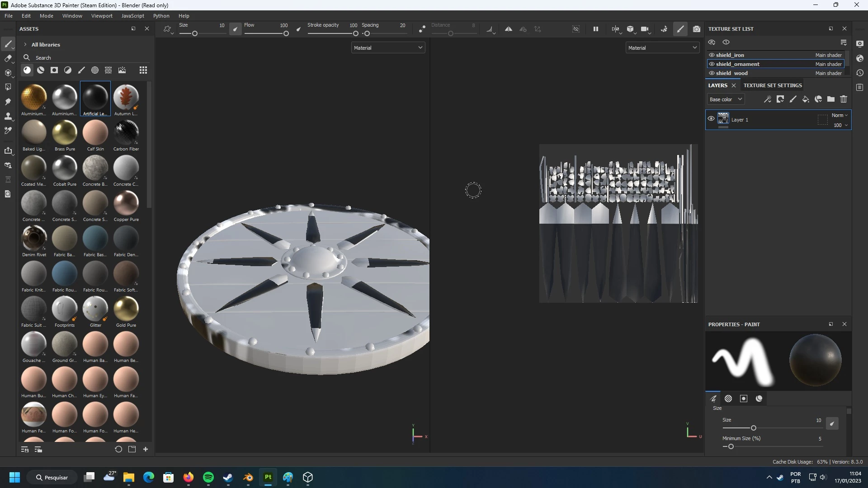This screenshot has width=868, height=488.
Task: Hide the shield_iron texture set
Action: pos(712,55)
